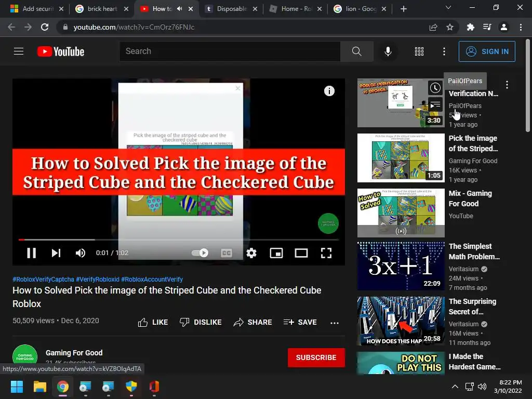Open Chrome media controls icon

tap(487, 27)
